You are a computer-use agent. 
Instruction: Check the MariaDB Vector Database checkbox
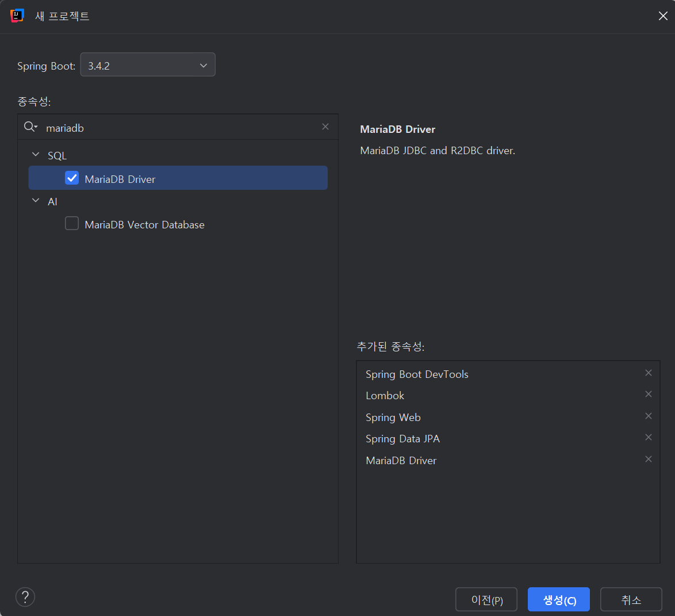(72, 224)
